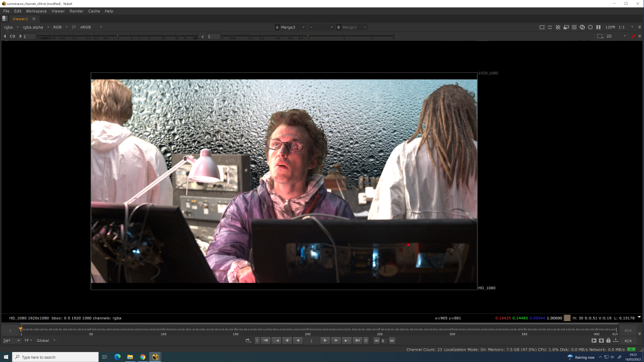
Task: Click the dashed rectangle selection mode icon
Action: (x=600, y=36)
